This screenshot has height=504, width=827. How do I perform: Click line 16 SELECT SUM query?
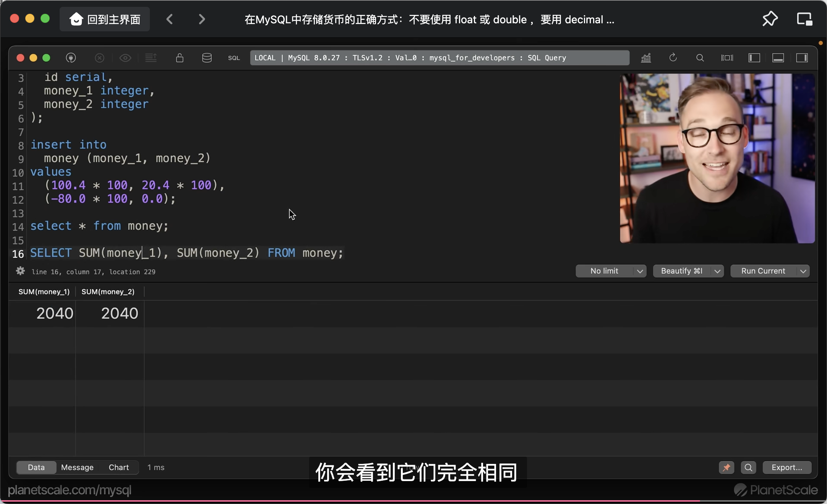tap(187, 253)
